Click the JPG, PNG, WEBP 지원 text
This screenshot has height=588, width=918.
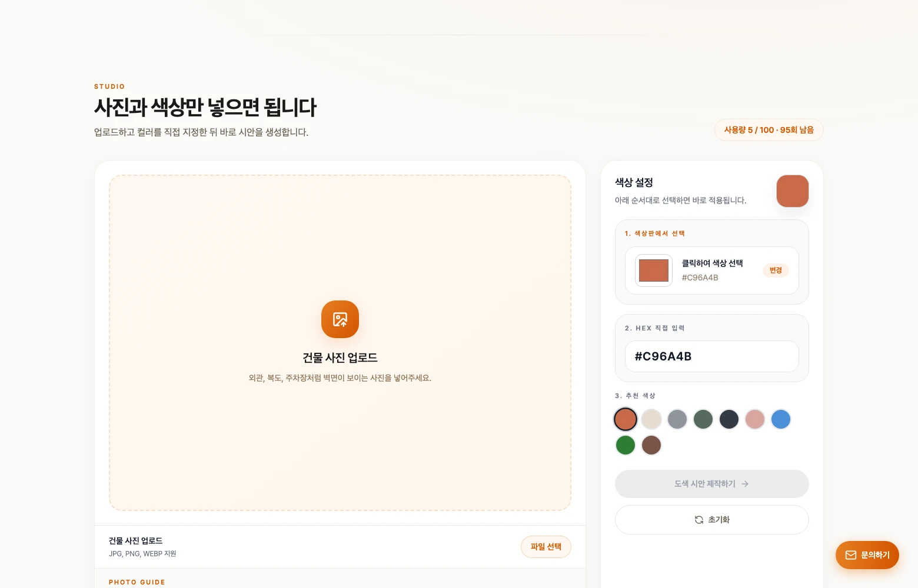click(142, 553)
